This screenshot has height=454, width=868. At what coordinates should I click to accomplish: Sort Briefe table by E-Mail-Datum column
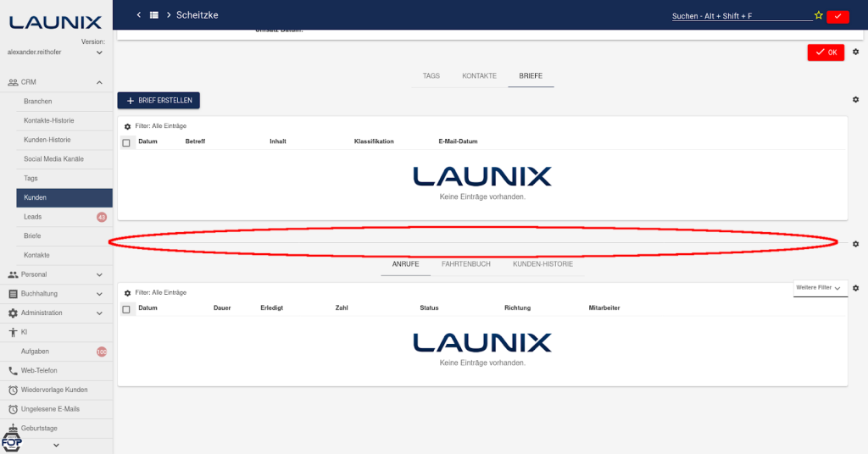(x=458, y=141)
